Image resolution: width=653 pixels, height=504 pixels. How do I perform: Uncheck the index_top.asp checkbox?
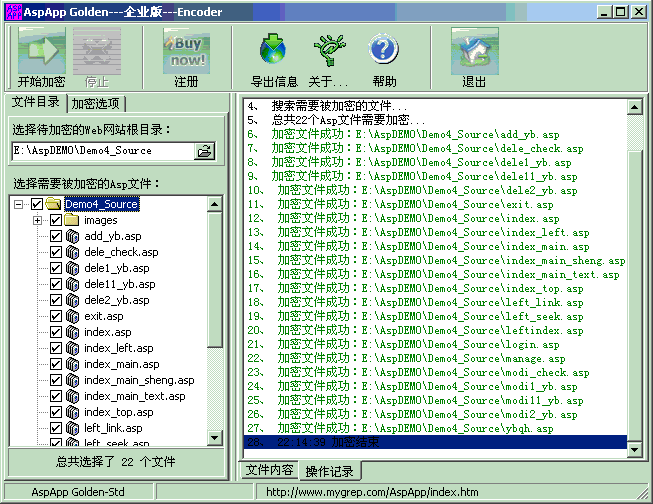click(56, 412)
